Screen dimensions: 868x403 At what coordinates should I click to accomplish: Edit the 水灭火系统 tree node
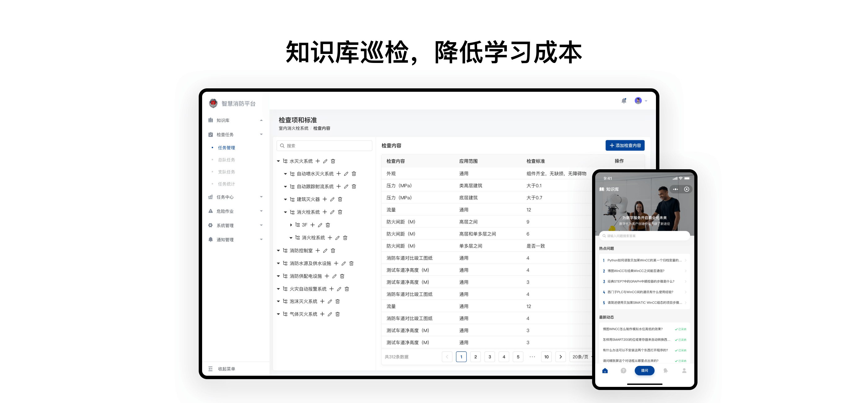pyautogui.click(x=325, y=161)
